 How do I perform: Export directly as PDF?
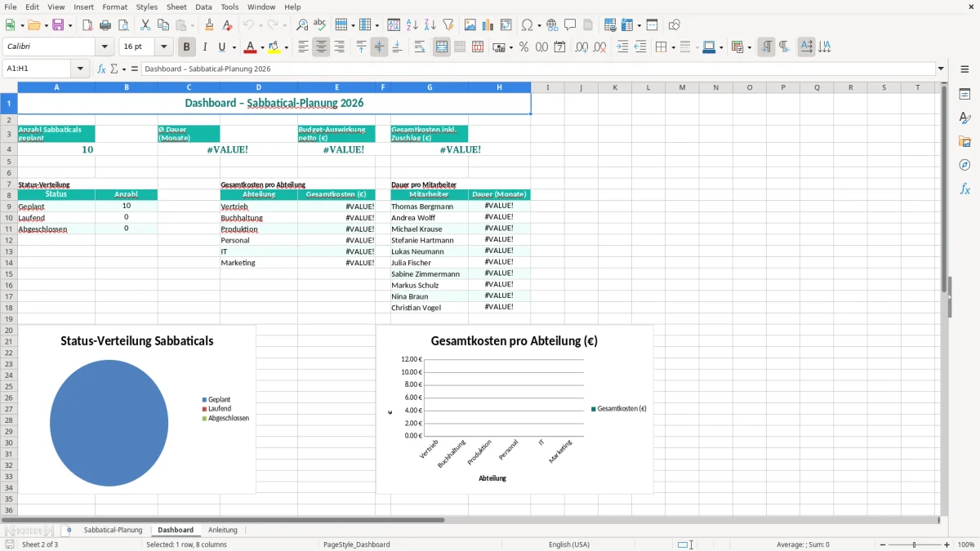pos(87,25)
